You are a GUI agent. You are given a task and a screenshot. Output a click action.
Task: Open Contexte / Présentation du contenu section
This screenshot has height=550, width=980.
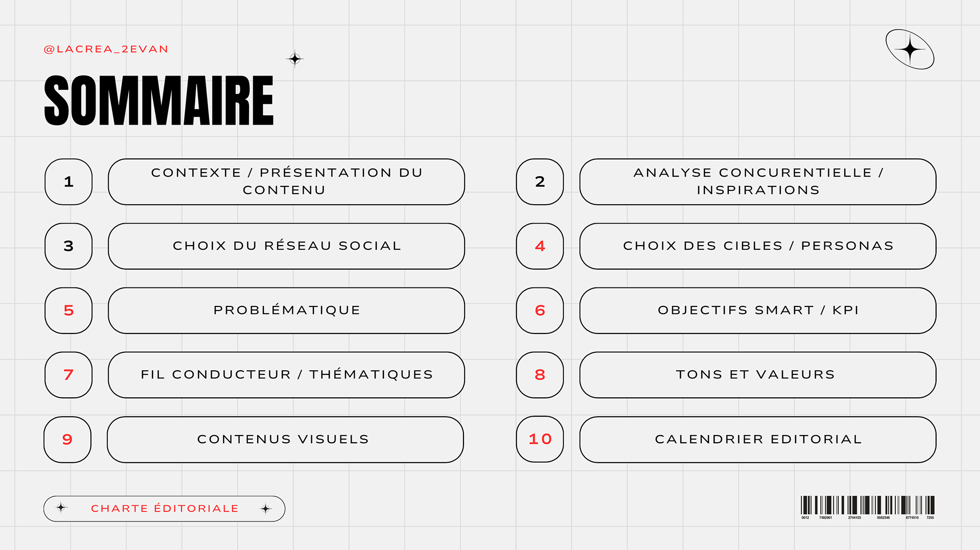[x=286, y=182]
